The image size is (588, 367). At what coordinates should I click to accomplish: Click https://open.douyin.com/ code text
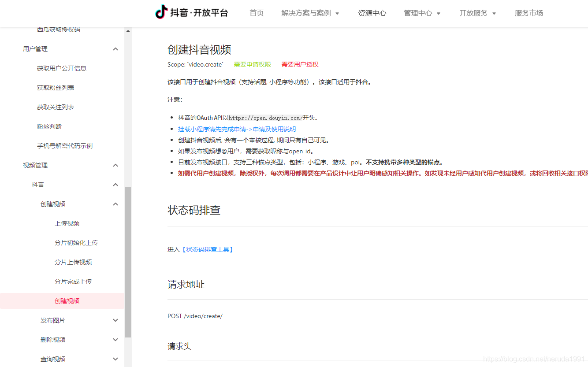coord(265,118)
